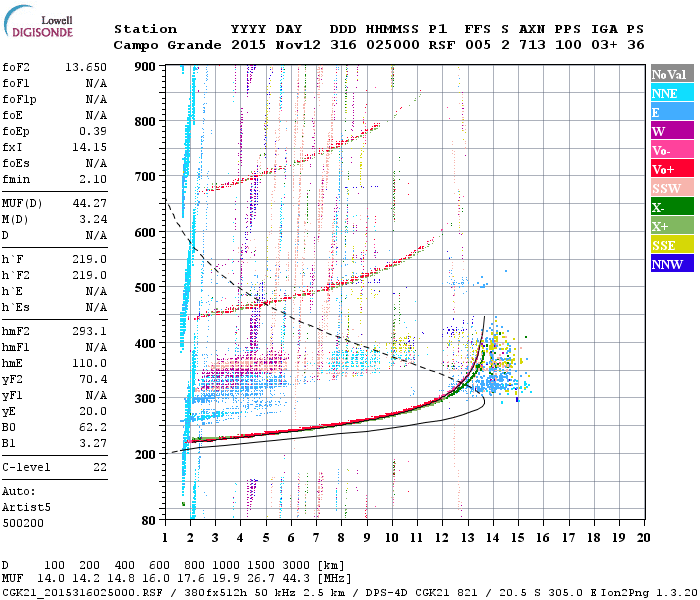Click the foEp value 0.39
The image size is (700, 600).
[93, 131]
